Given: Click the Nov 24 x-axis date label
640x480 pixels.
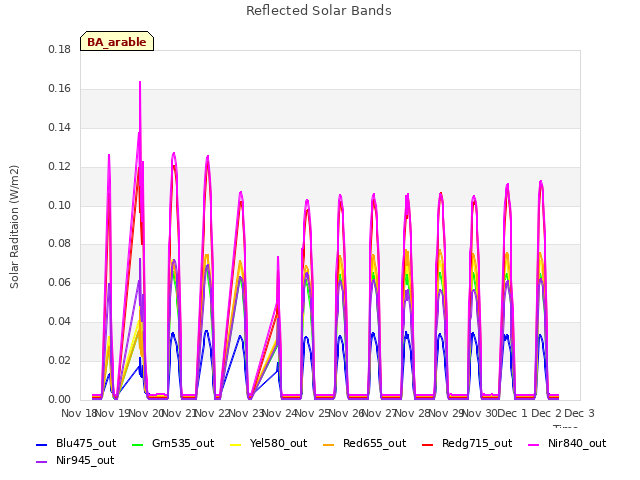Looking at the screenshot, I should point(279,413).
